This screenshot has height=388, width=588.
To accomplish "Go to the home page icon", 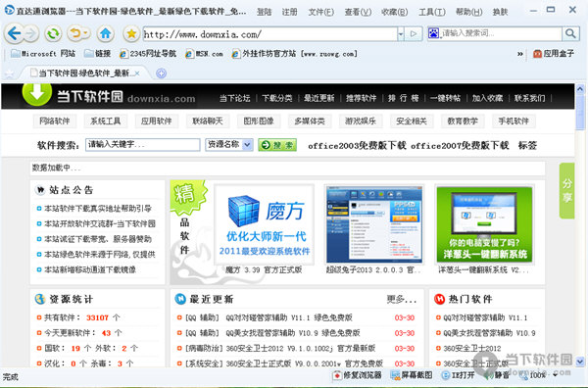I will tap(106, 34).
